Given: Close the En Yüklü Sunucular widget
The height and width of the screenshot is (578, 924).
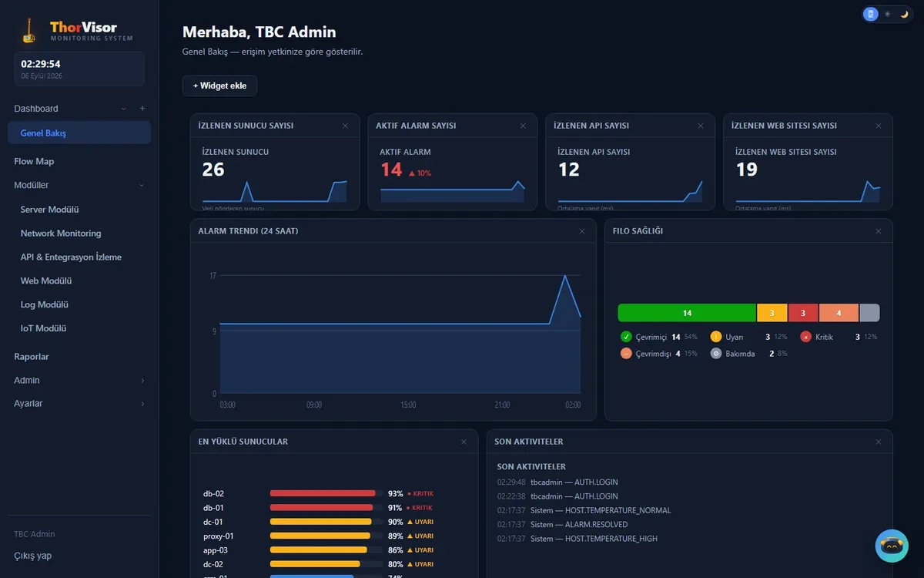Looking at the screenshot, I should tap(464, 442).
